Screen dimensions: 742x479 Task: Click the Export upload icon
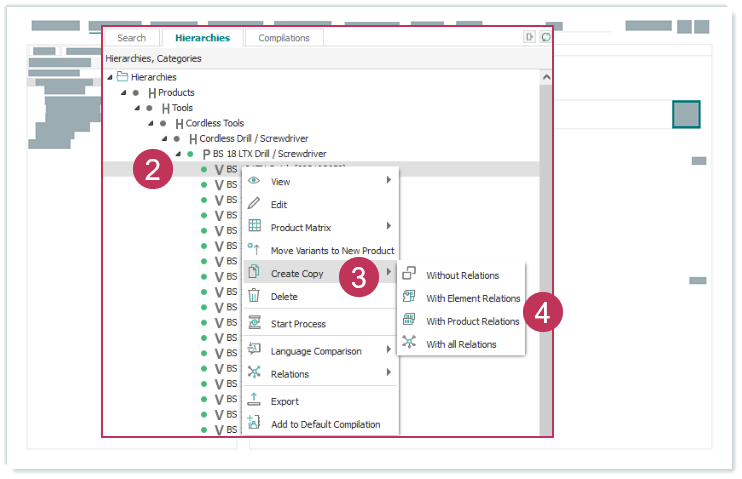[x=254, y=401]
